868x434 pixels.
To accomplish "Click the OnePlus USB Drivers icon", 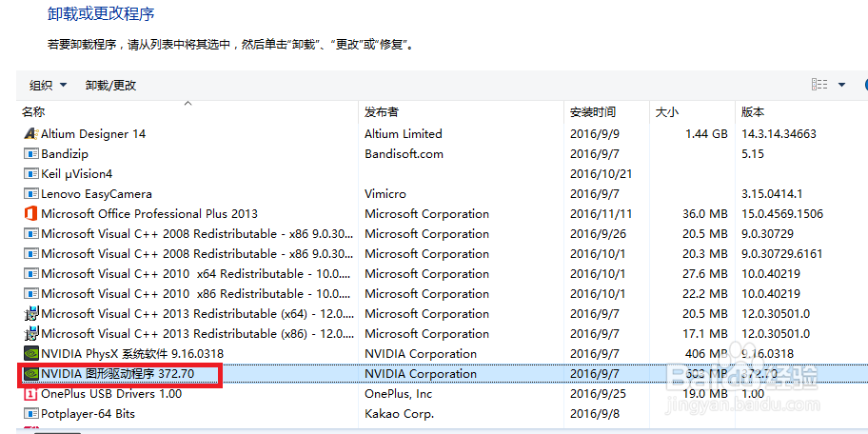I will [30, 394].
